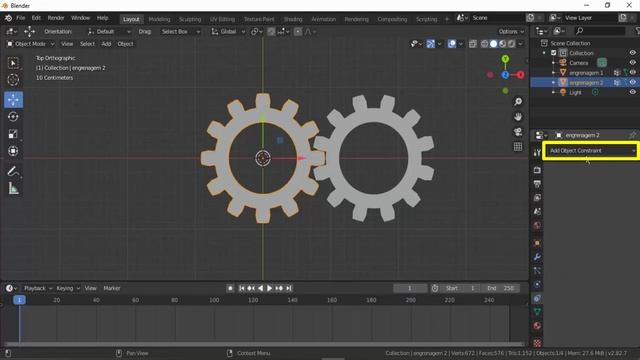Open the Object properties tab

tap(537, 243)
